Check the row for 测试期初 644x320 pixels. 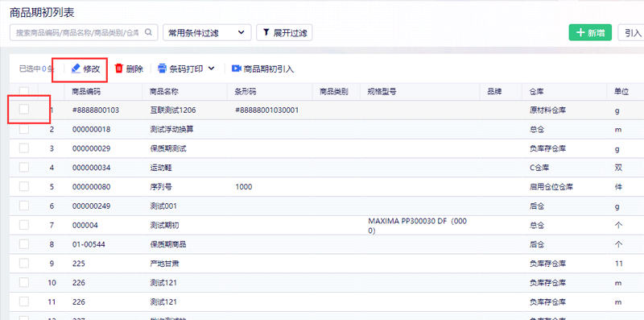[24, 225]
